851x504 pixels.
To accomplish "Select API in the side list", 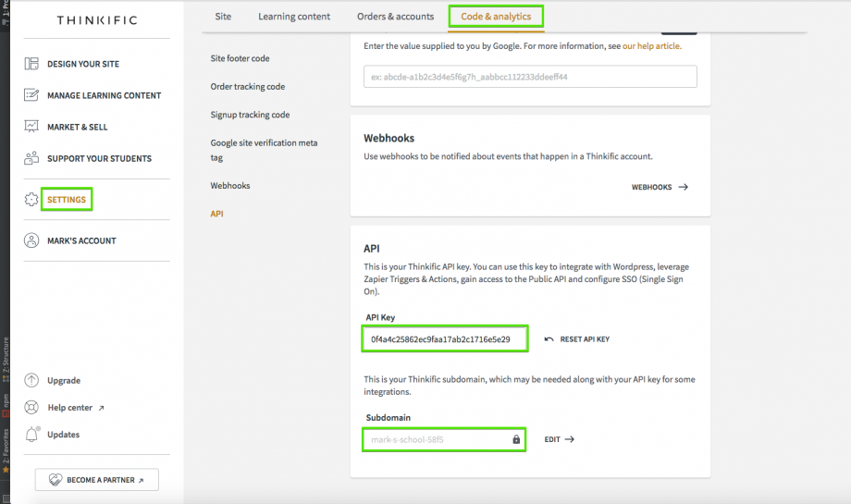I will coord(216,214).
